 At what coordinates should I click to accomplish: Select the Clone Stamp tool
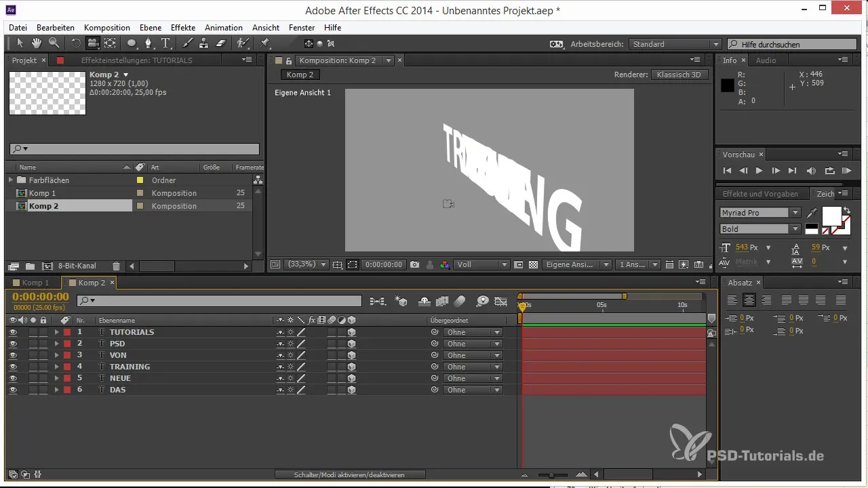pyautogui.click(x=203, y=43)
